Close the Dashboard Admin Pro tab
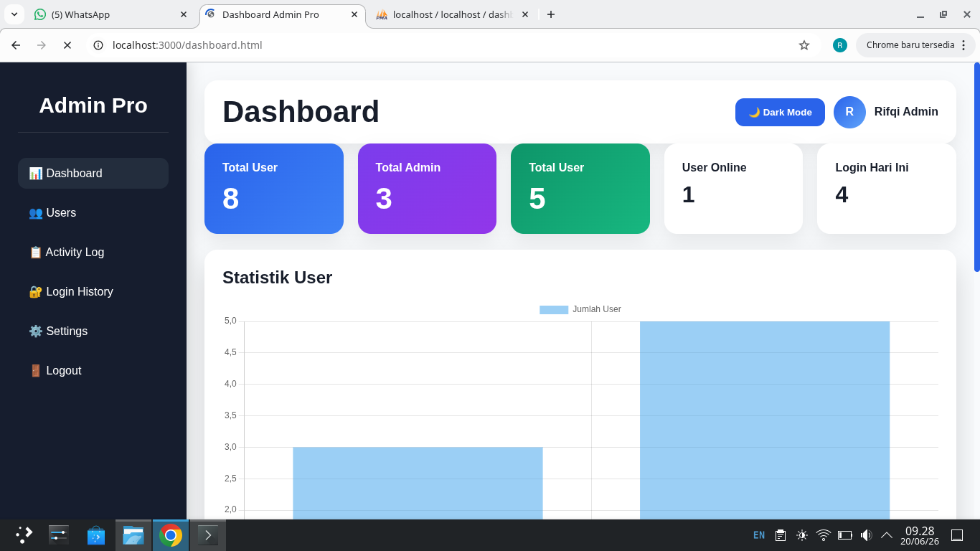980x551 pixels. (354, 14)
